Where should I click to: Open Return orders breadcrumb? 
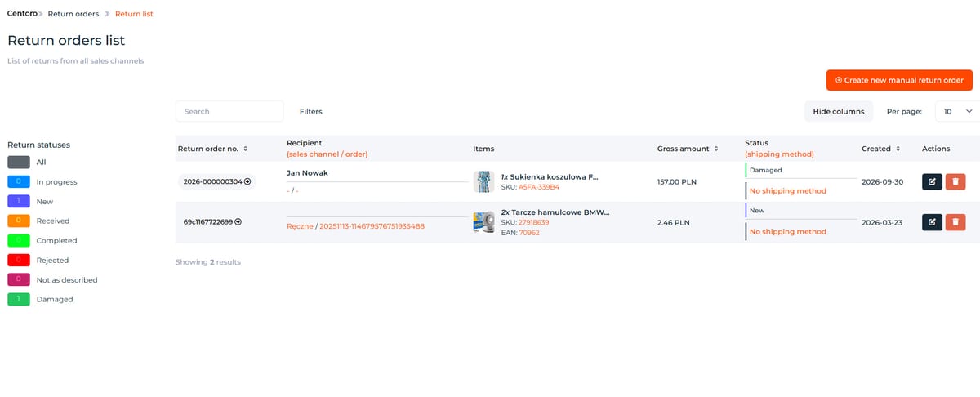click(x=73, y=14)
